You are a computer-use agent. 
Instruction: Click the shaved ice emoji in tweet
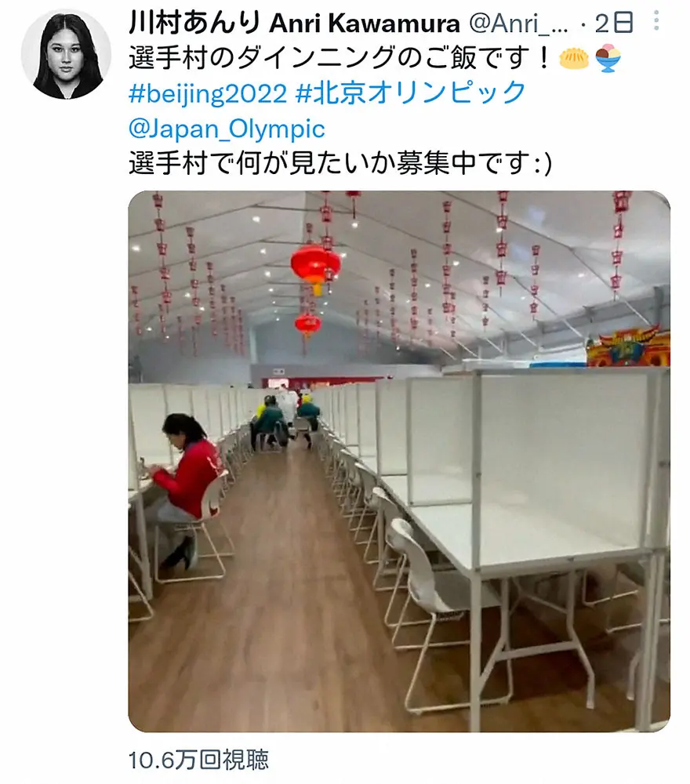point(608,58)
